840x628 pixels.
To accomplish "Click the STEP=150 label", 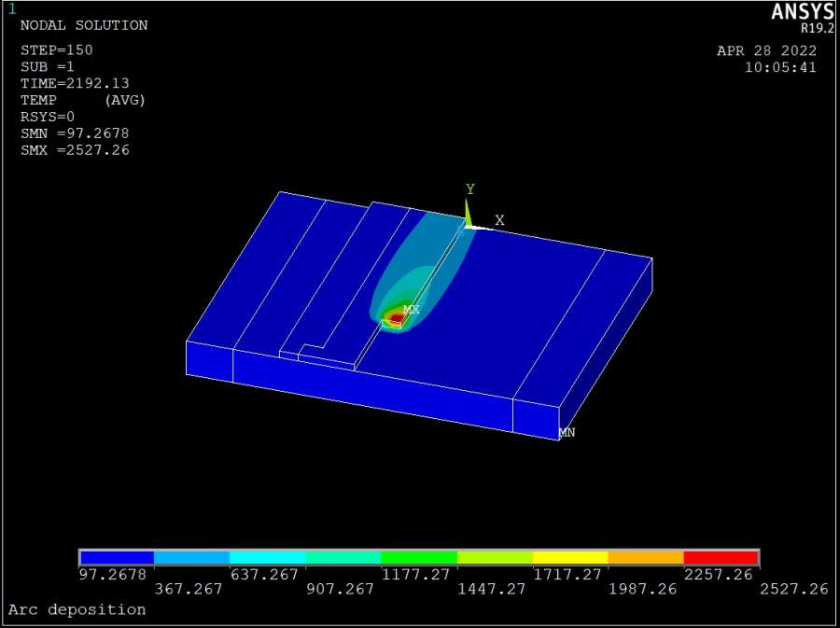I will click(x=56, y=49).
